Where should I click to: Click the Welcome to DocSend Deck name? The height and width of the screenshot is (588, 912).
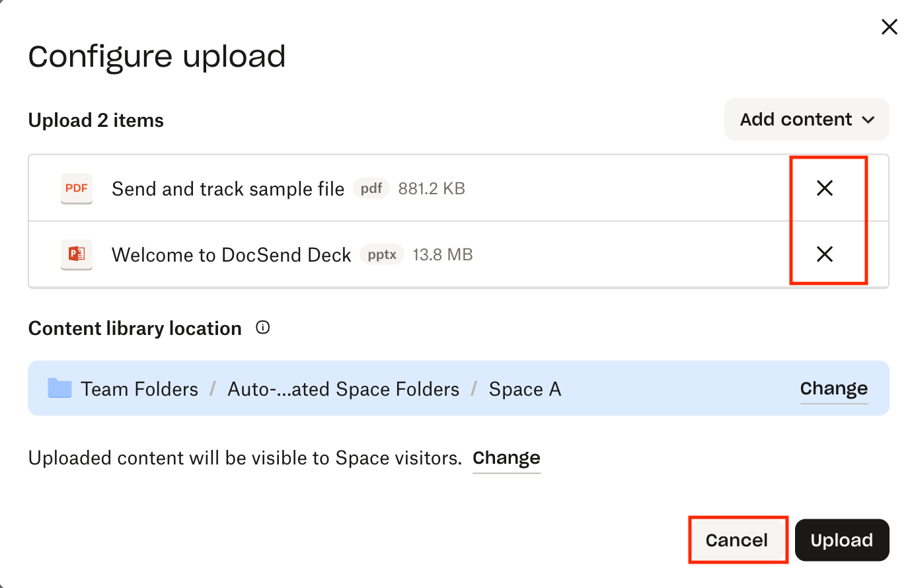click(x=231, y=255)
